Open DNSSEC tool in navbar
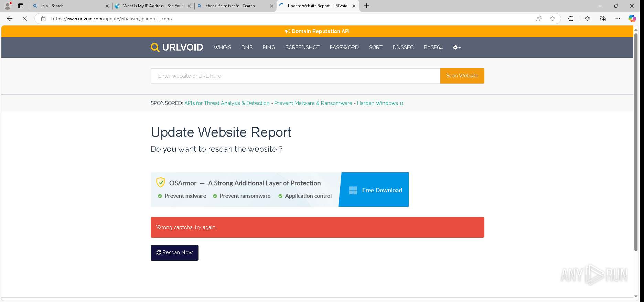 pos(403,47)
